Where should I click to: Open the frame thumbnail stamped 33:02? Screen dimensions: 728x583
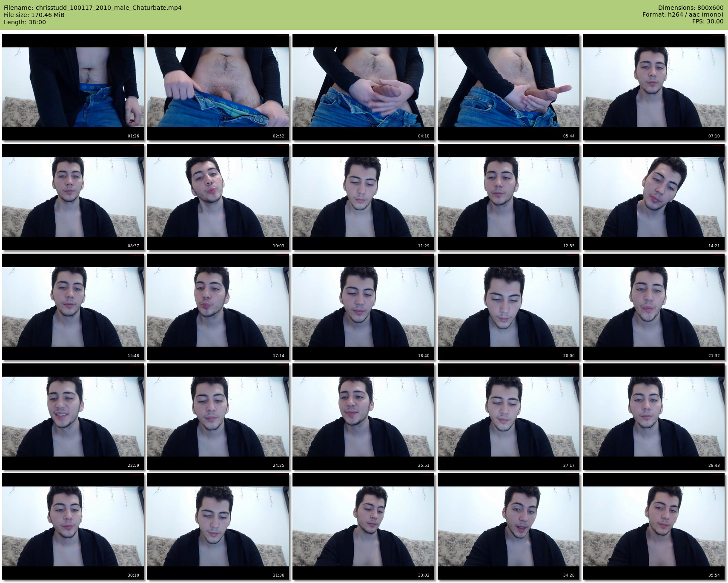(x=364, y=526)
